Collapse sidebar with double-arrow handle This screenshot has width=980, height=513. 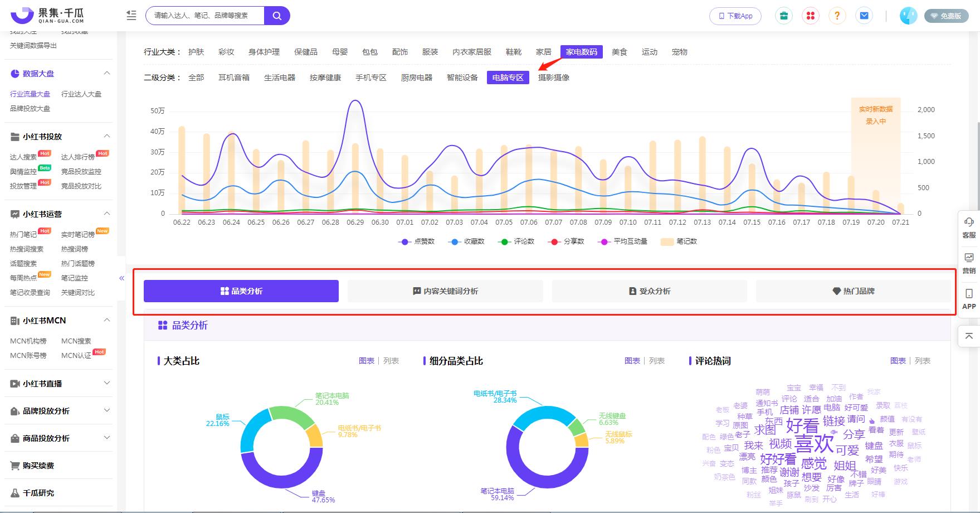[x=121, y=278]
